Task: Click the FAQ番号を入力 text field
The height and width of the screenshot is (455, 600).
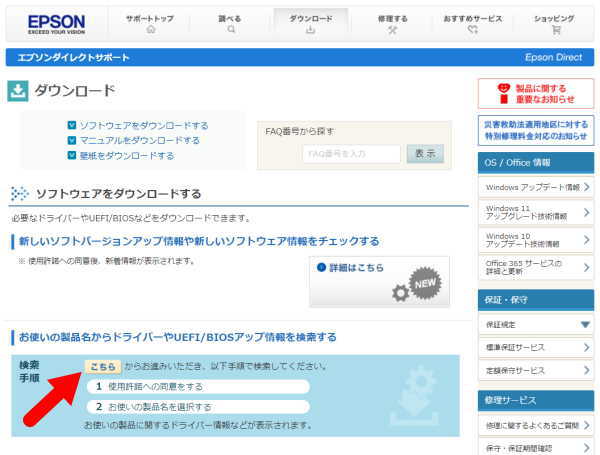Action: coord(351,154)
